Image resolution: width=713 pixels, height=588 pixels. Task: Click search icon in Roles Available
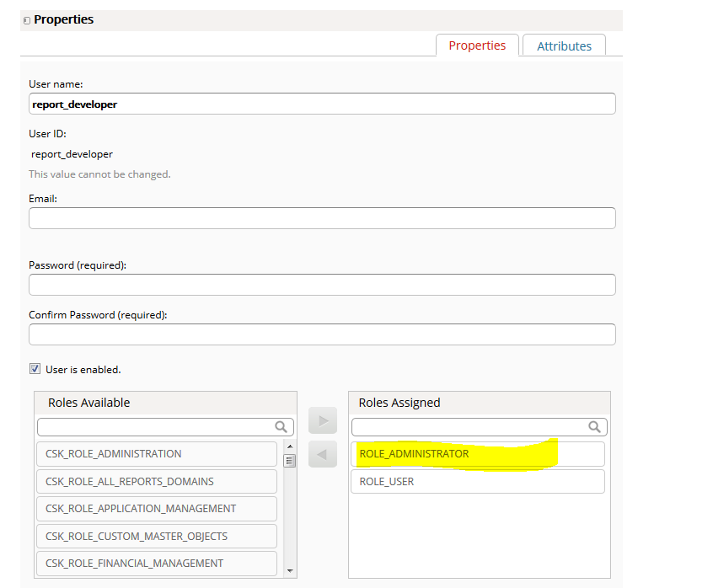pyautogui.click(x=281, y=427)
